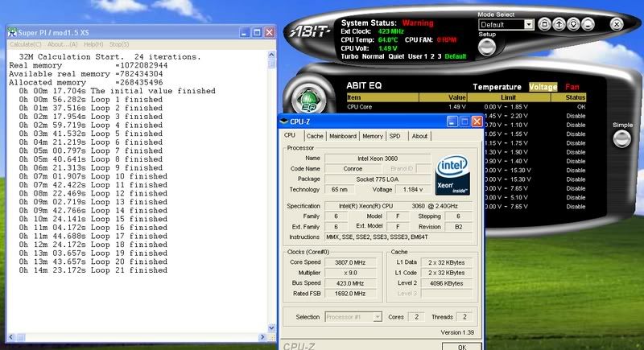Click the green ABIT EQ round icon
644x350 pixels.
[x=309, y=100]
